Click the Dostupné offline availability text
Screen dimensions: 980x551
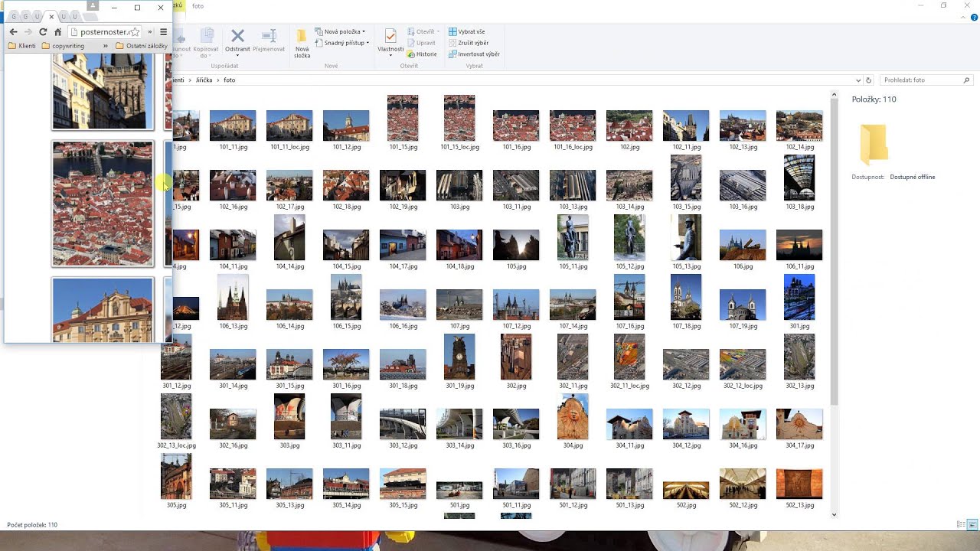pyautogui.click(x=912, y=177)
